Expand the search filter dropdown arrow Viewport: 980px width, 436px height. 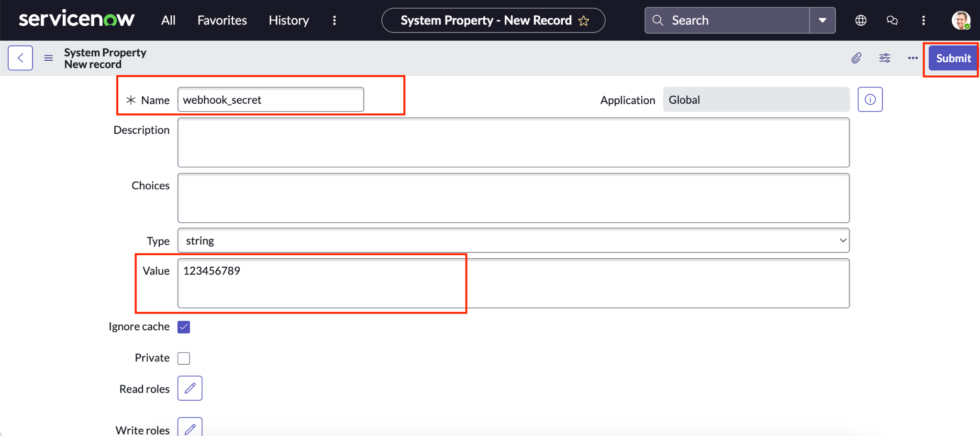823,20
